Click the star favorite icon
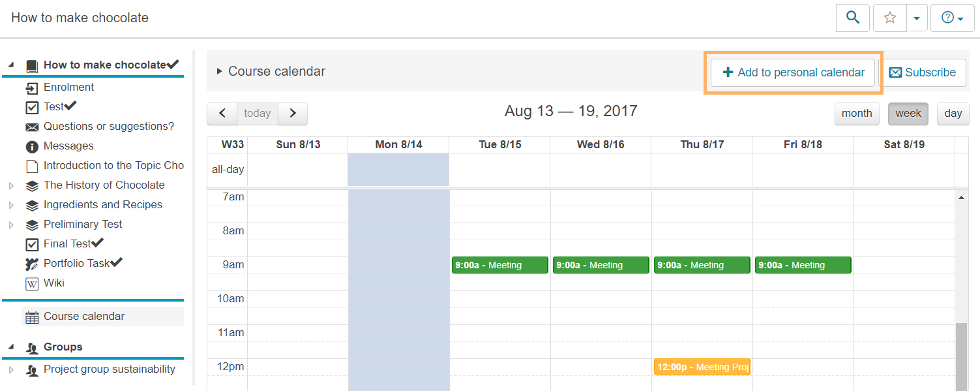Screen dimensions: 980x391 coord(889,18)
